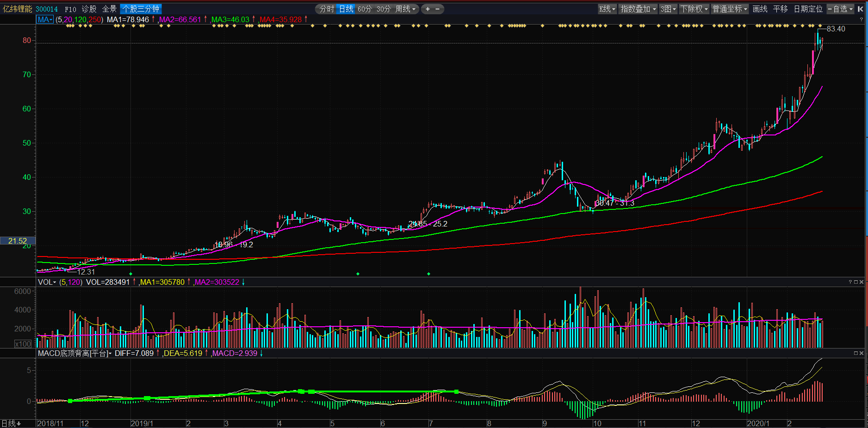This screenshot has width=868, height=428.
Task: Open the 下除权 adjustment dropdown
Action: (694, 9)
